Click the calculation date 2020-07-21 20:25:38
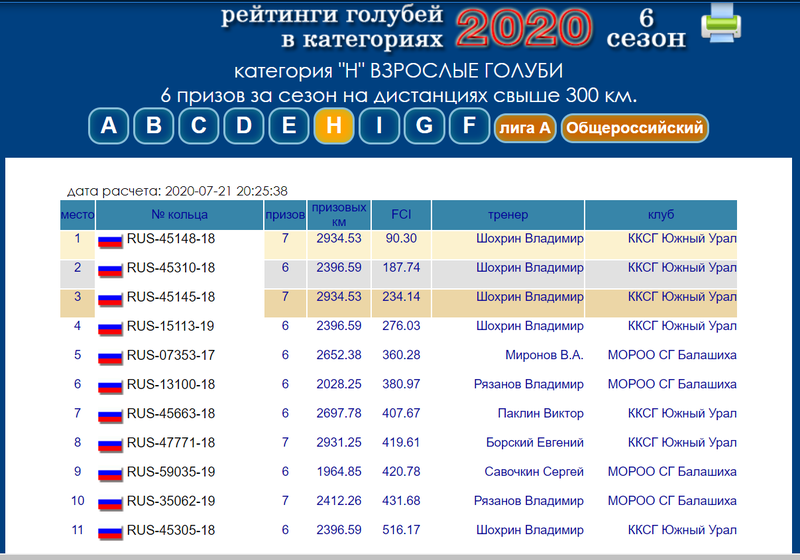This screenshot has height=560, width=800. [227, 191]
